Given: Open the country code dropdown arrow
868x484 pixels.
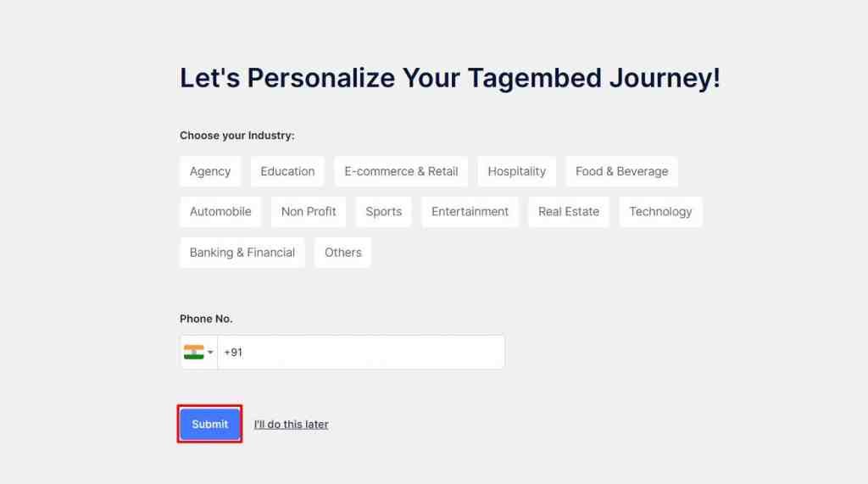Looking at the screenshot, I should click(x=210, y=353).
